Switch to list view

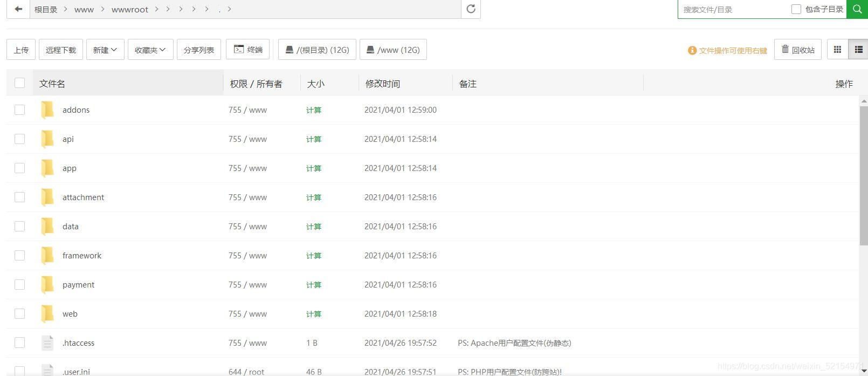[858, 50]
